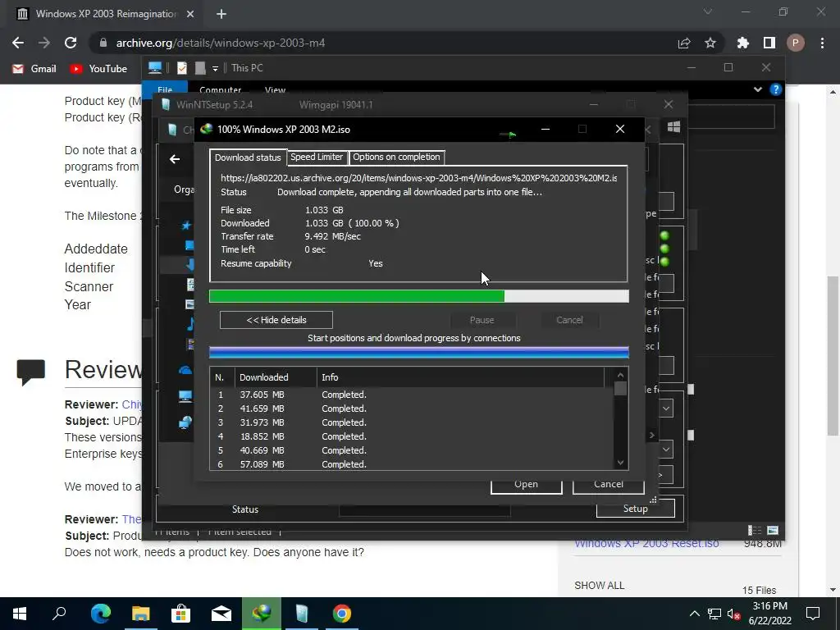Open Mail app from the taskbar

pyautogui.click(x=221, y=614)
